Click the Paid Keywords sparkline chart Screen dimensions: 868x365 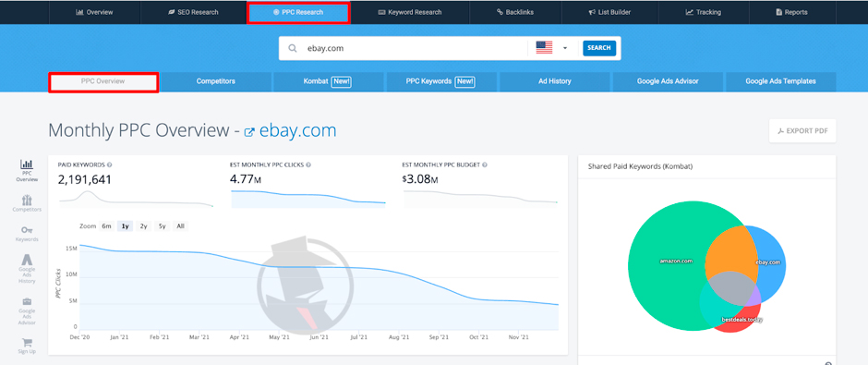point(136,199)
